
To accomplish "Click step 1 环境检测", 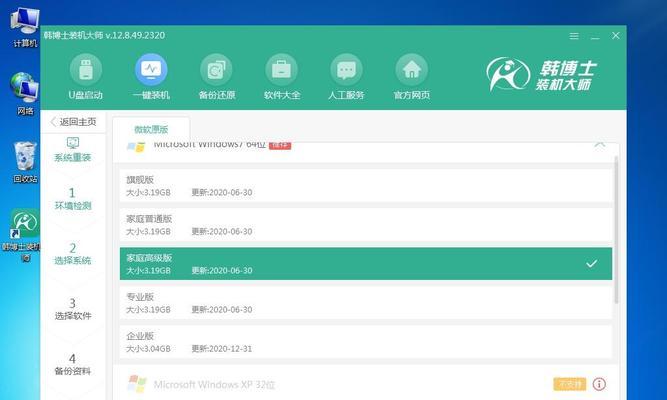I will coord(73,199).
